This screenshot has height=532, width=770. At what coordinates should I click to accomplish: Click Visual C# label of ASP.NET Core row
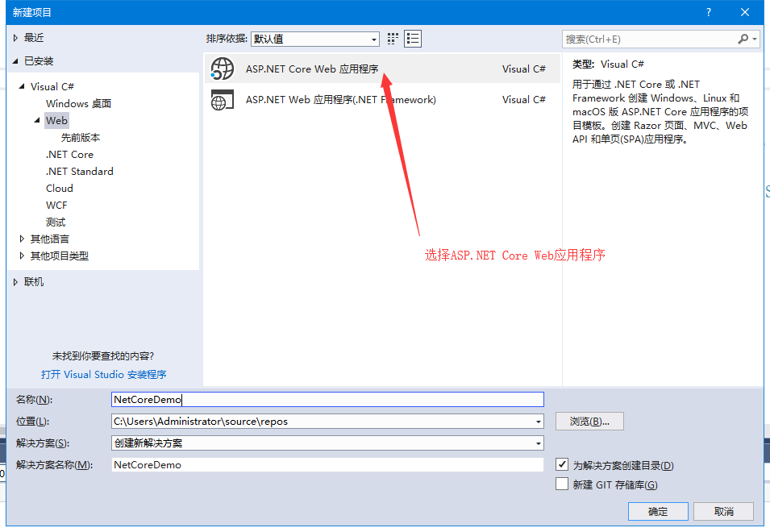click(524, 69)
